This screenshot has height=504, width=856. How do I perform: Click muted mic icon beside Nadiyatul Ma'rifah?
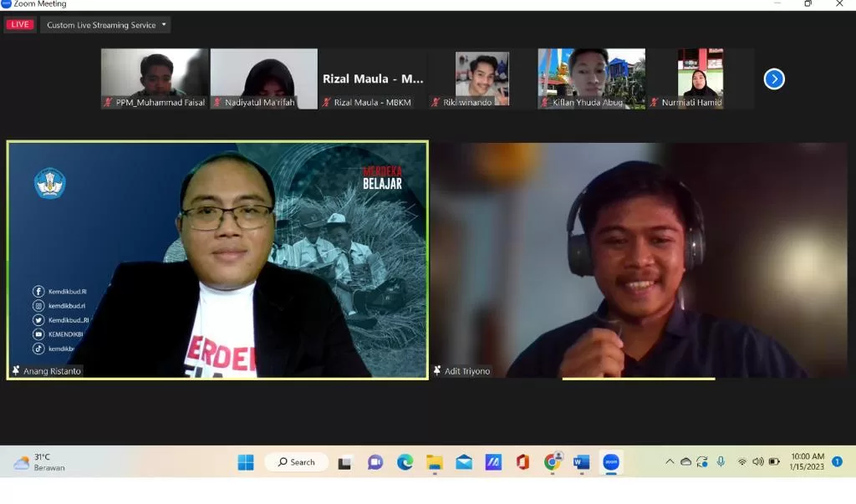point(217,102)
